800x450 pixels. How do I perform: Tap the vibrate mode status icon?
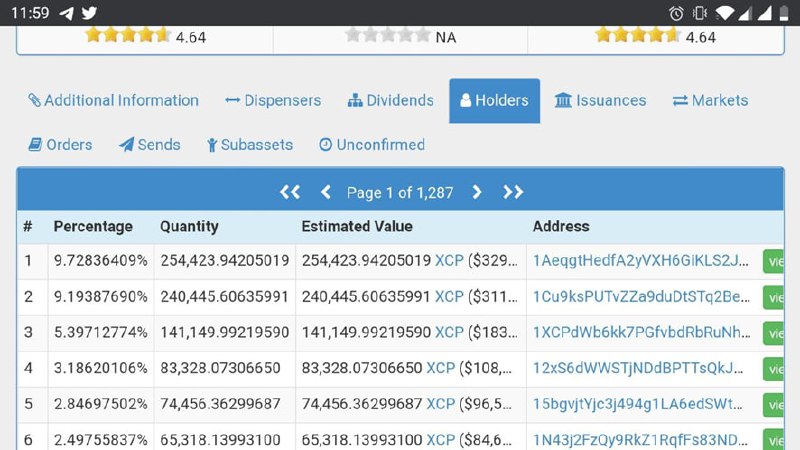[700, 13]
